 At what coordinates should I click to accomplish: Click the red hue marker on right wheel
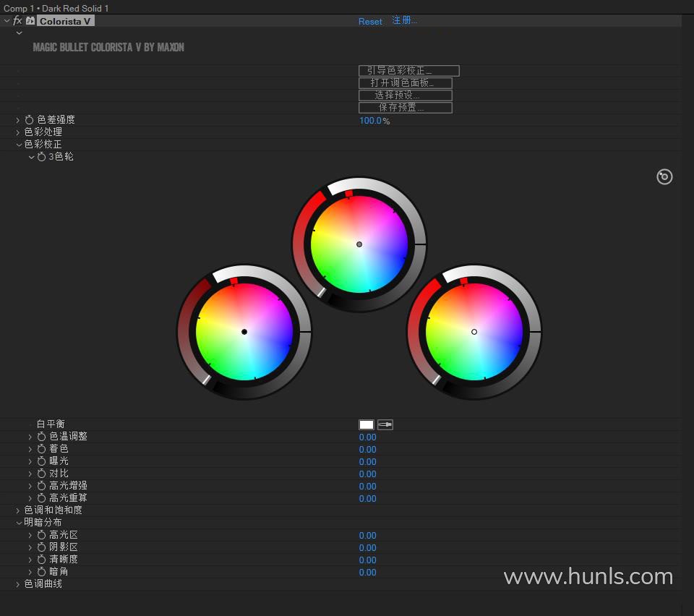point(464,281)
